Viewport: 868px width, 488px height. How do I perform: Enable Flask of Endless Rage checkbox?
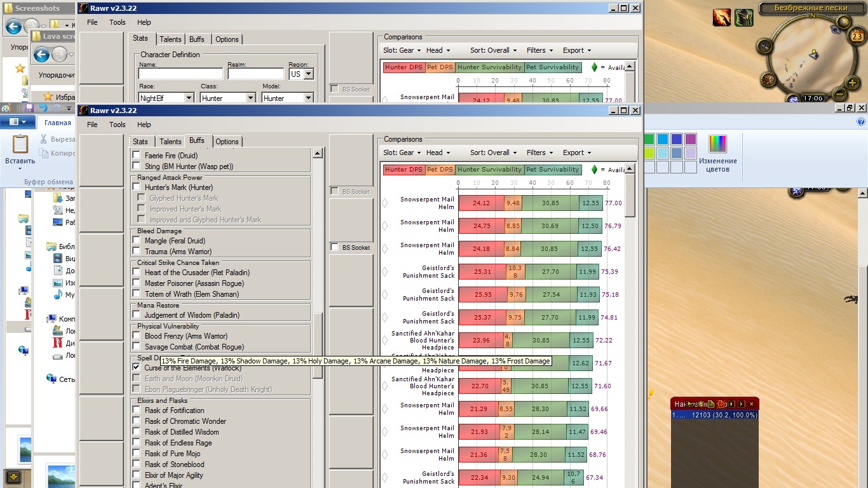tap(136, 443)
